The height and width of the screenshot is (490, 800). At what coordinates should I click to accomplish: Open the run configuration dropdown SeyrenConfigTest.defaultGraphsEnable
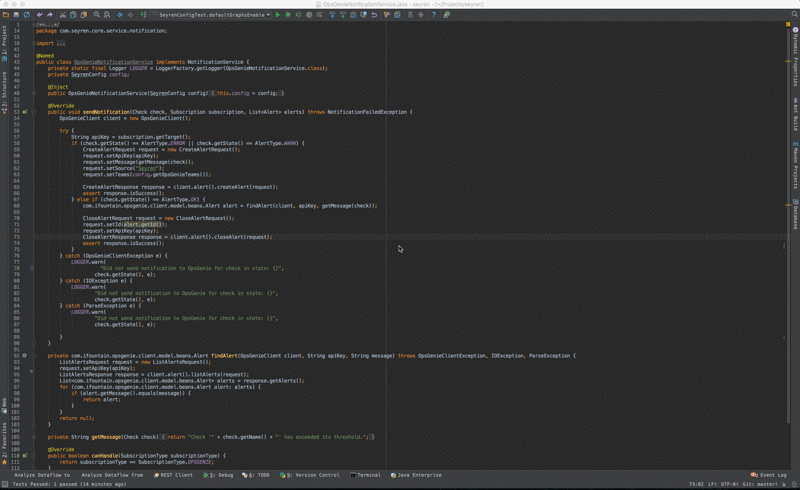click(x=214, y=15)
